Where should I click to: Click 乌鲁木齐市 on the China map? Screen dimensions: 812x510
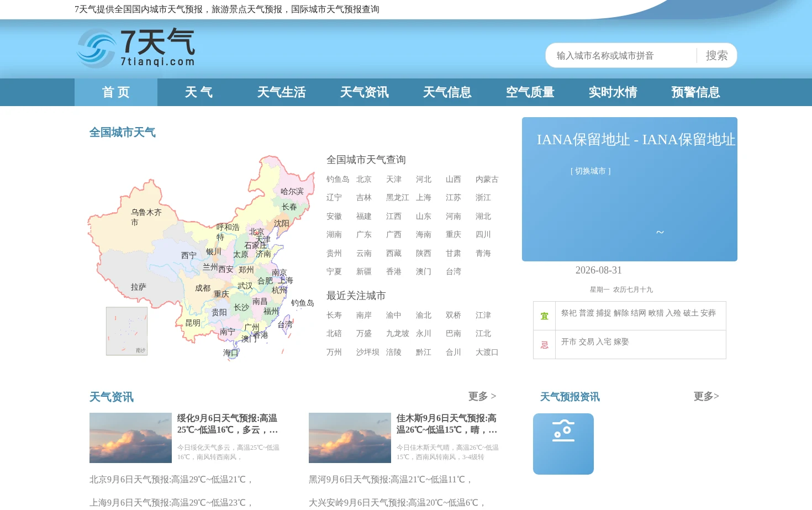(146, 217)
